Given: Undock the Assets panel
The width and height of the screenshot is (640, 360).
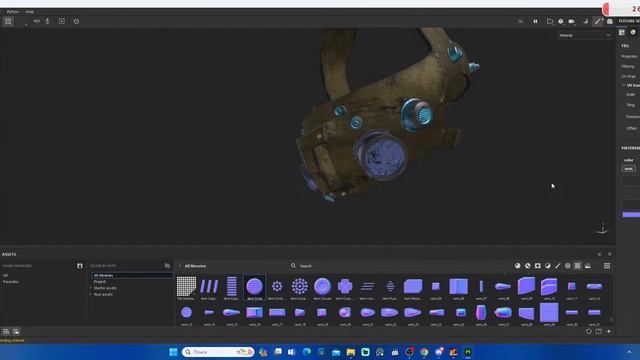Looking at the screenshot, I should pos(600,254).
